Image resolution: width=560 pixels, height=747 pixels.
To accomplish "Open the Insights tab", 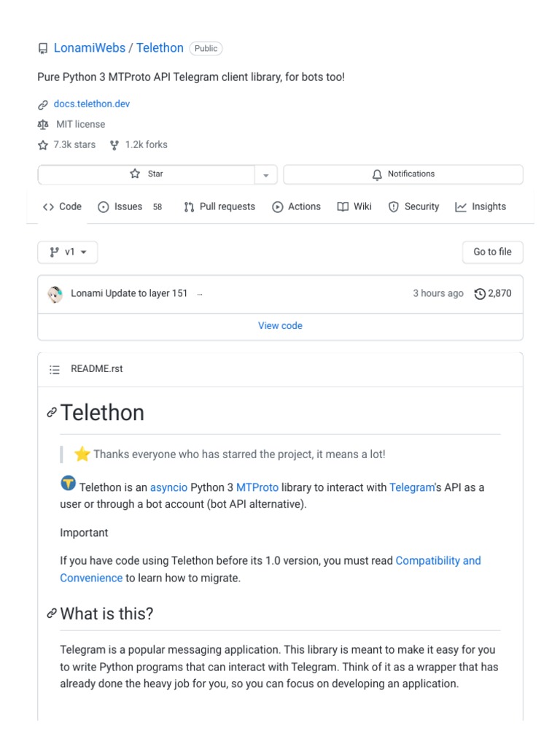I will (x=481, y=207).
